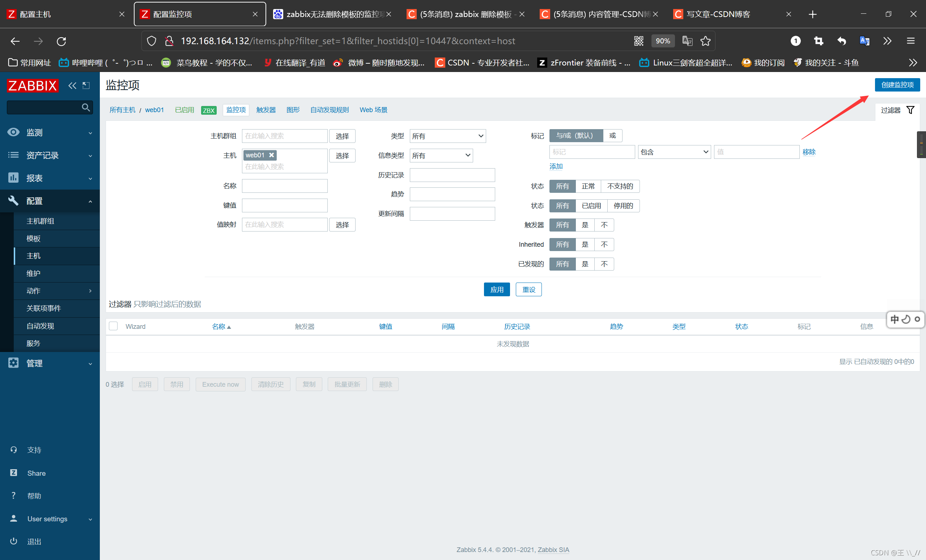926x560 pixels.
Task: Toggle sidebar kiosk/compact mode icon
Action: pyautogui.click(x=86, y=86)
